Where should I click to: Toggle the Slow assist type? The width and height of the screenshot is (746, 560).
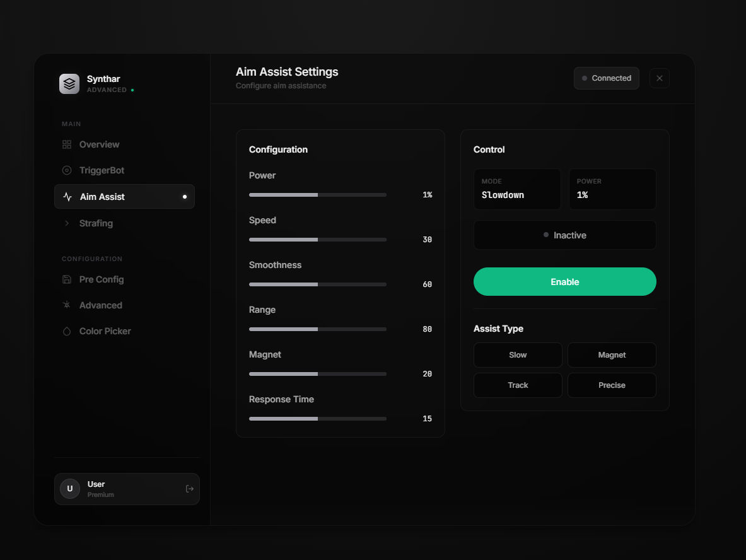(518, 354)
